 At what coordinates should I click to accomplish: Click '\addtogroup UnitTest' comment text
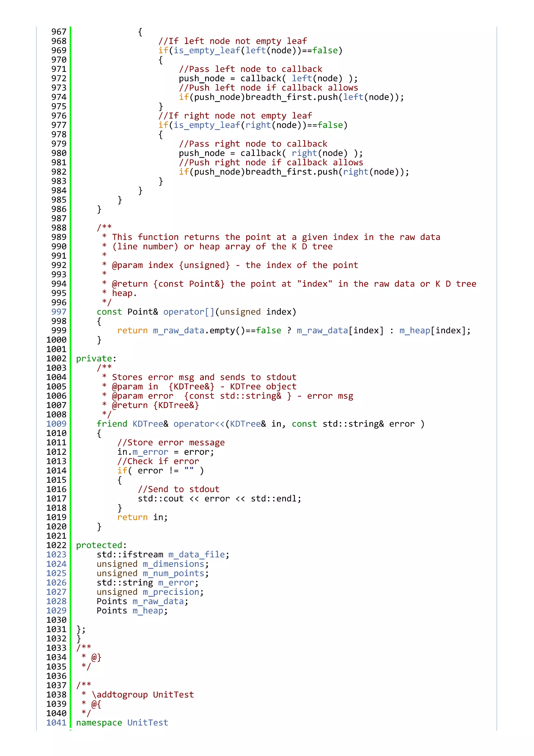click(x=143, y=694)
